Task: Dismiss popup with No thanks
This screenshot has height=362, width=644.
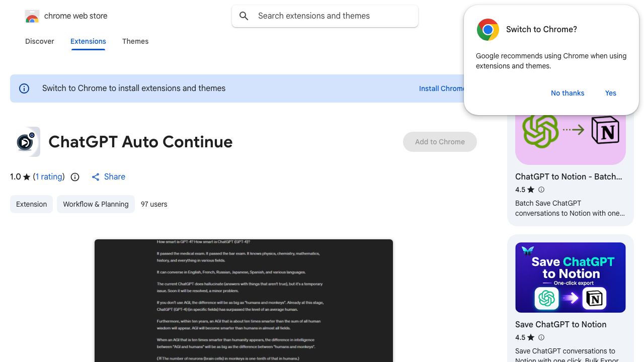Action: coord(568,93)
